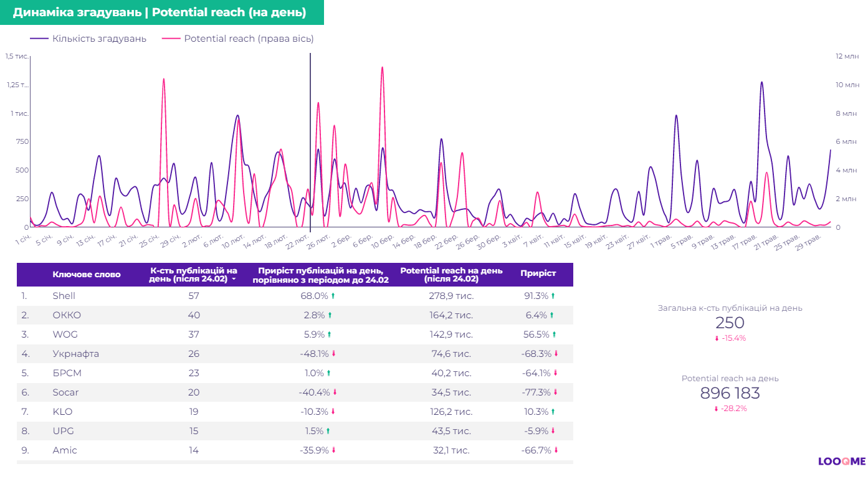The image size is (868, 479).
Task: Click the 126,2 тис. reach value
Action: (451, 412)
